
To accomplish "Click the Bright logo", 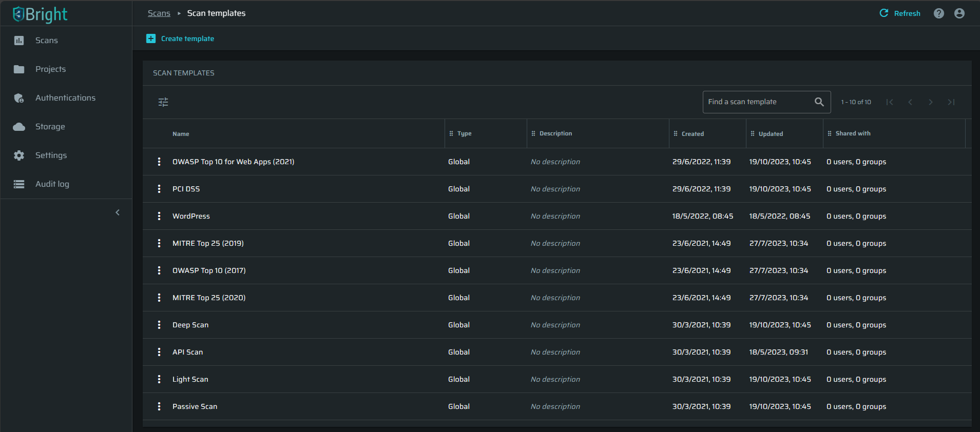I will click(x=40, y=14).
